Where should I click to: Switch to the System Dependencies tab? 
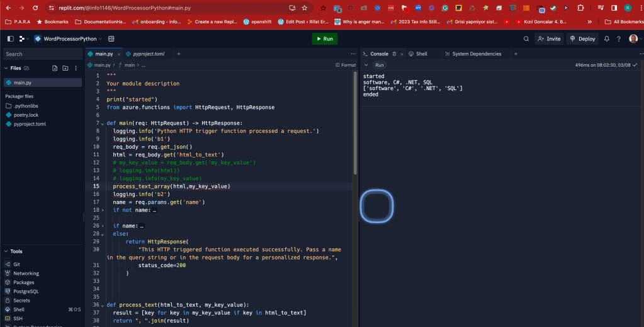[x=473, y=54]
